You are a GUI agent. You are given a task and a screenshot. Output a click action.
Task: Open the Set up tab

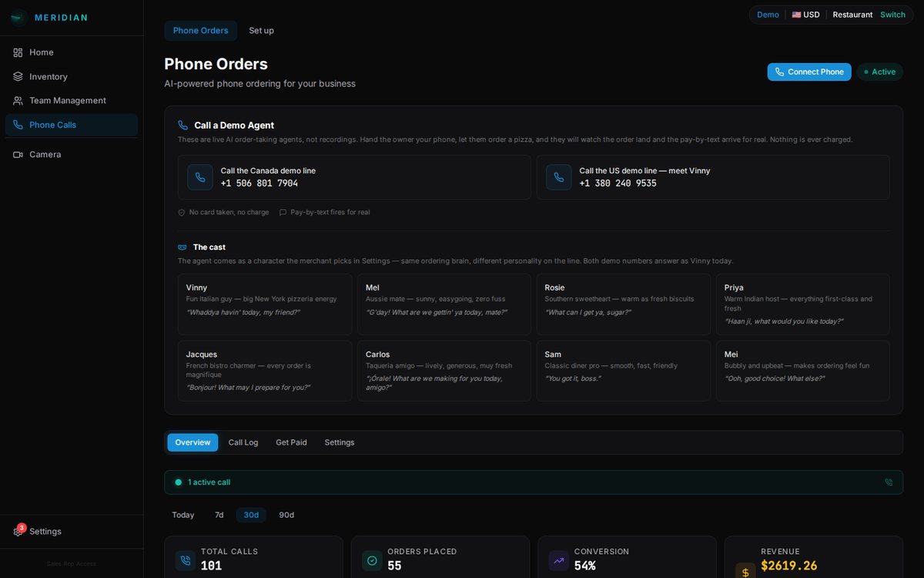point(261,31)
